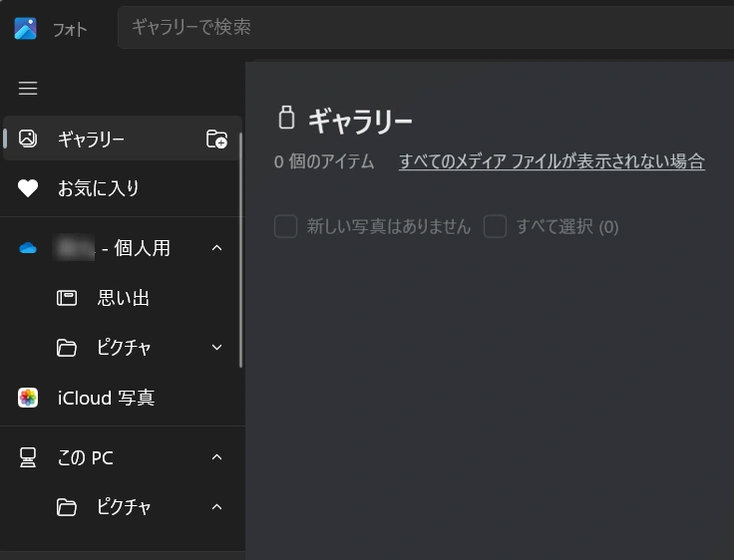Check the 新しい写真はありません checkbox
This screenshot has width=734, height=560.
[x=286, y=226]
